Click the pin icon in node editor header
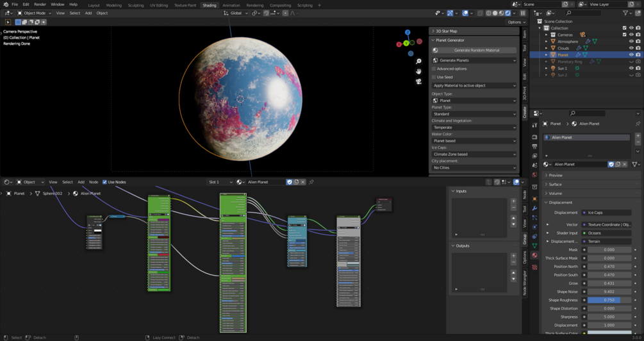This screenshot has height=341, width=644. pos(311,182)
